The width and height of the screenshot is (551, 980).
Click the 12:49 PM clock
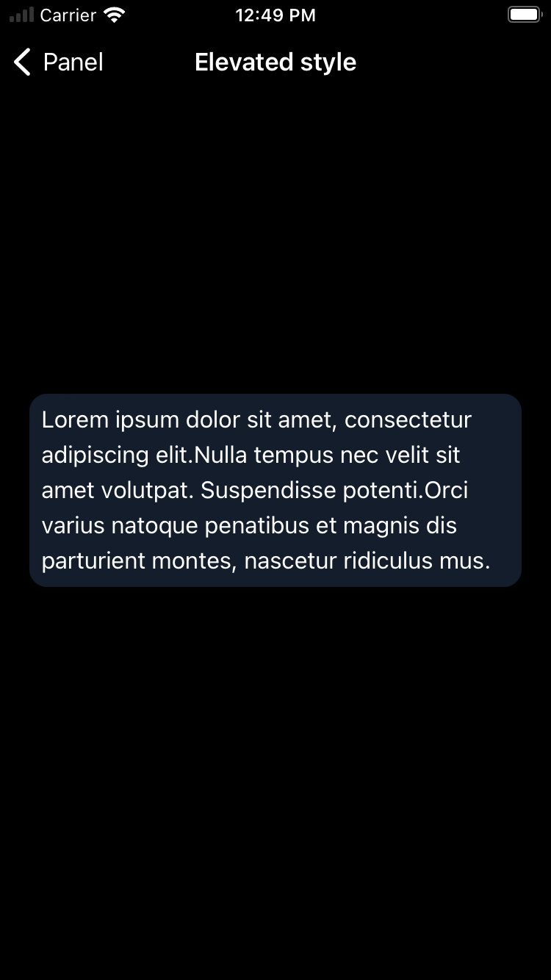coord(275,15)
